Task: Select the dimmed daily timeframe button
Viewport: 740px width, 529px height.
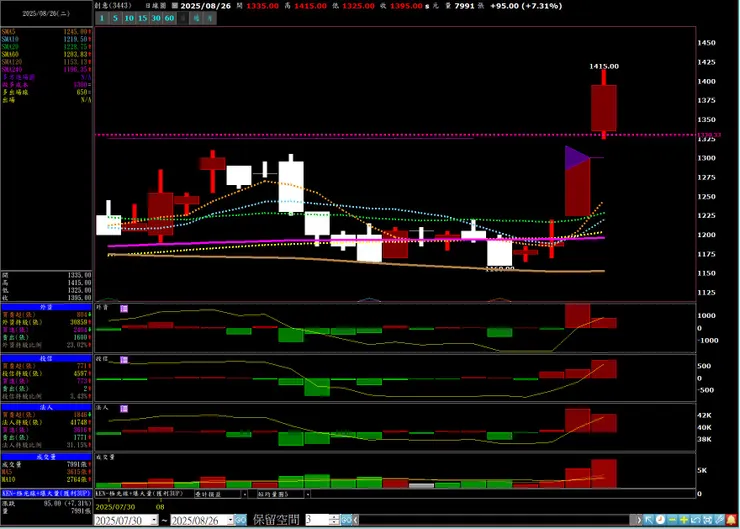Action: click(x=183, y=18)
